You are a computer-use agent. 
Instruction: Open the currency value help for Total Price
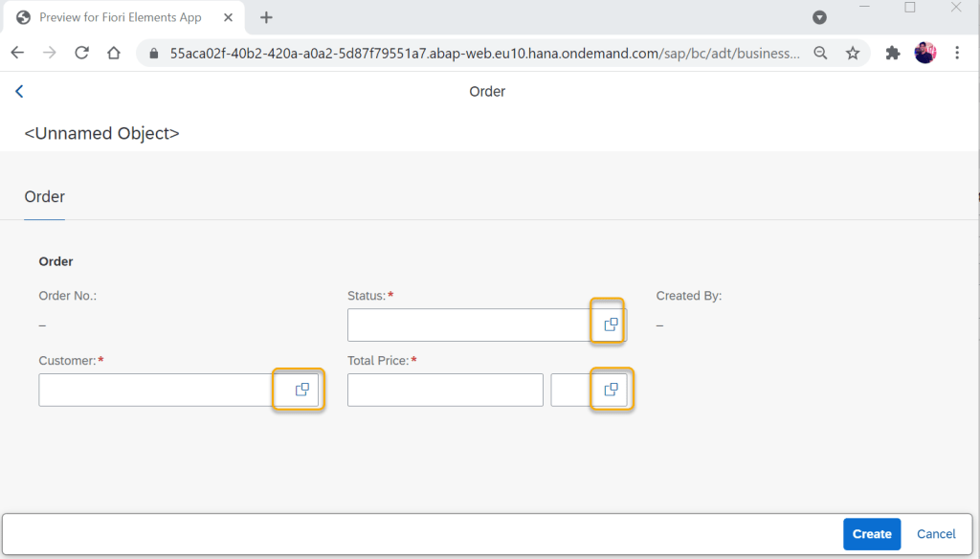tap(611, 390)
